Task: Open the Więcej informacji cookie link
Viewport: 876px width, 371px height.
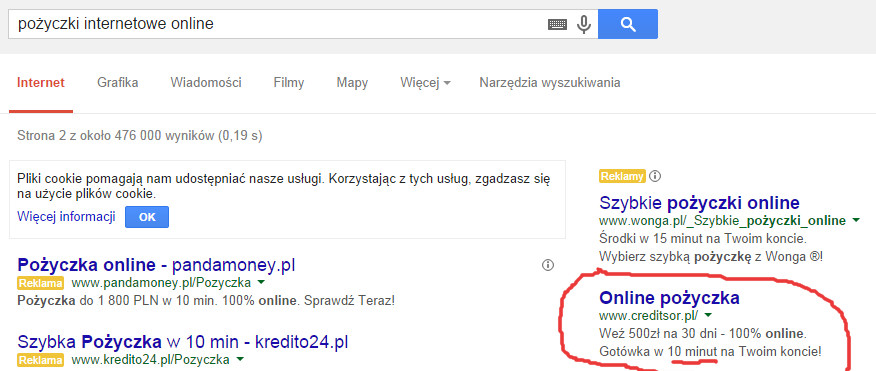Action: tap(66, 217)
